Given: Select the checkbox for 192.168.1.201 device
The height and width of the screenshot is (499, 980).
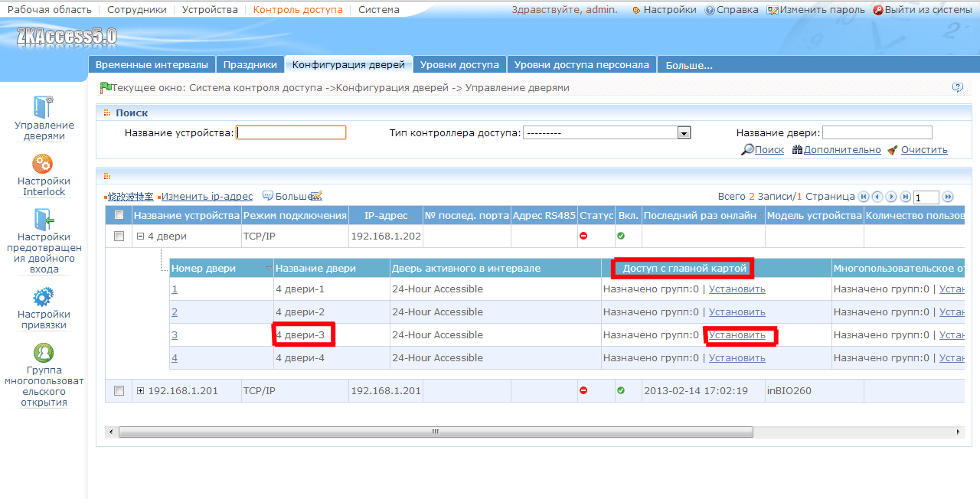Looking at the screenshot, I should (119, 391).
